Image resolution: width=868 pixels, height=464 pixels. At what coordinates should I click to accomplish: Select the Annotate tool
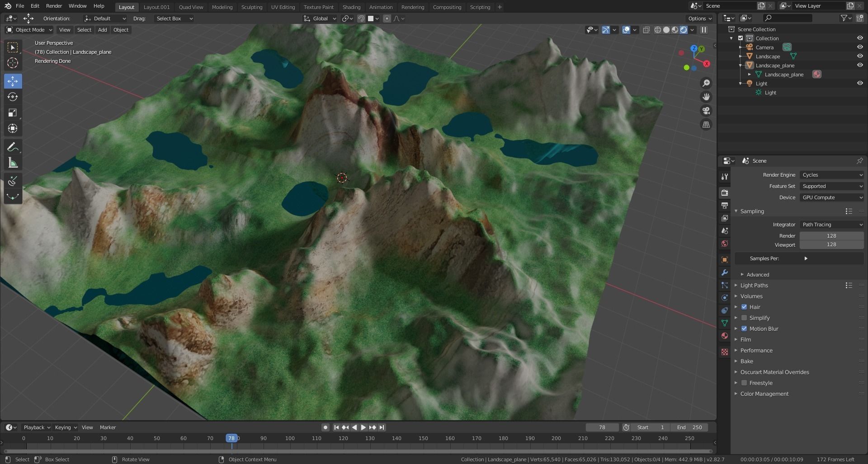pos(13,147)
